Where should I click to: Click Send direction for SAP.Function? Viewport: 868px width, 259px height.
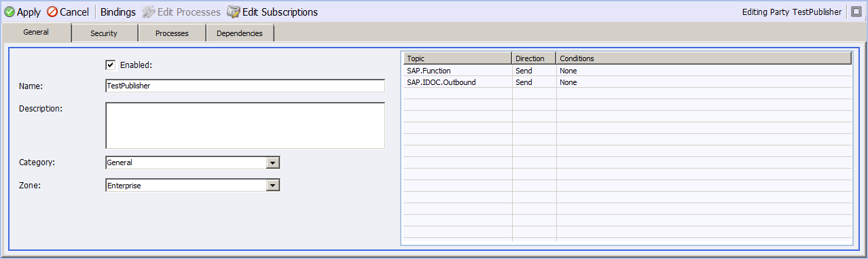click(x=524, y=71)
